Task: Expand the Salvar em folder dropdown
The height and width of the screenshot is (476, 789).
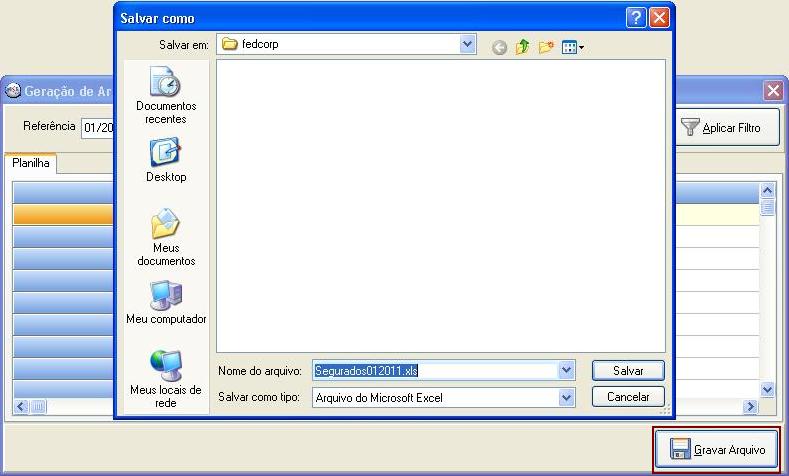Action: click(x=467, y=44)
